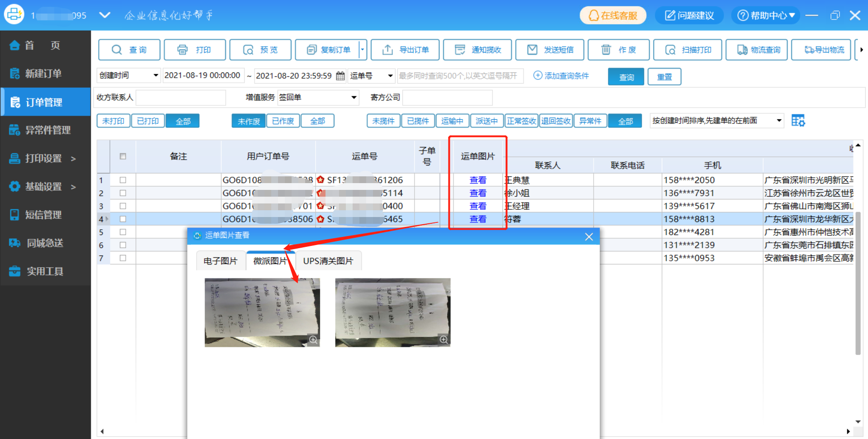Click 导出物流 export logistics button
Image resolution: width=868 pixels, height=439 pixels.
coord(821,50)
